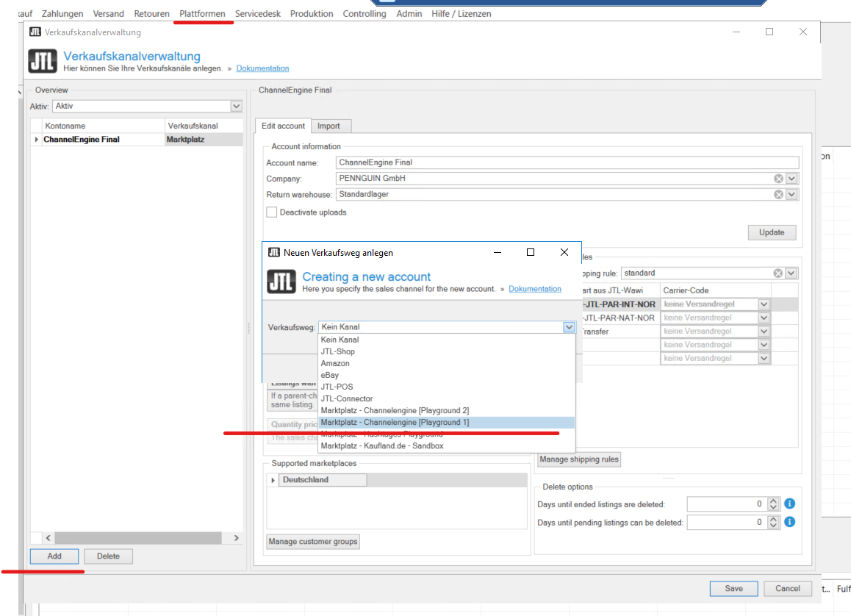The image size is (851, 616).
Task: Clear Return warehouse with X icon
Action: 778,195
